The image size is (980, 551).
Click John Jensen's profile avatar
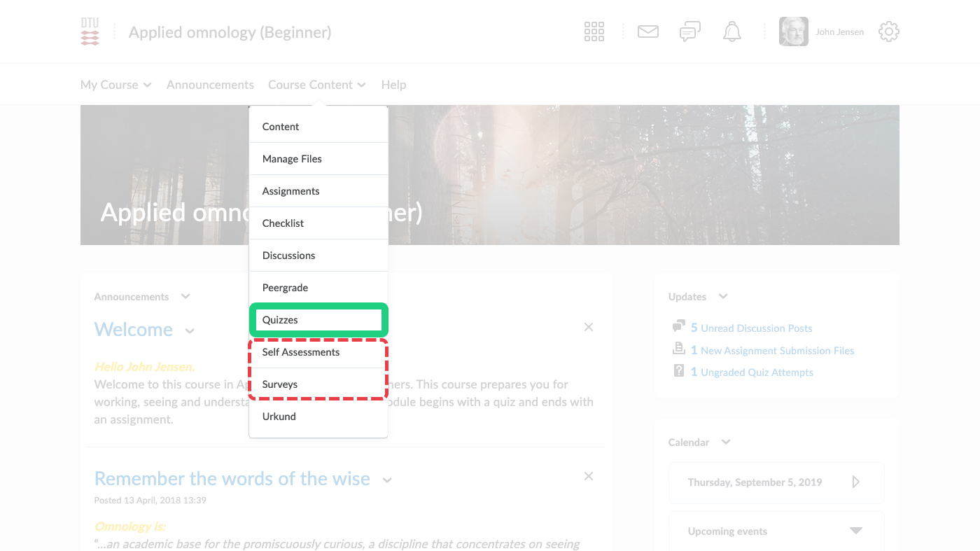pyautogui.click(x=793, y=32)
